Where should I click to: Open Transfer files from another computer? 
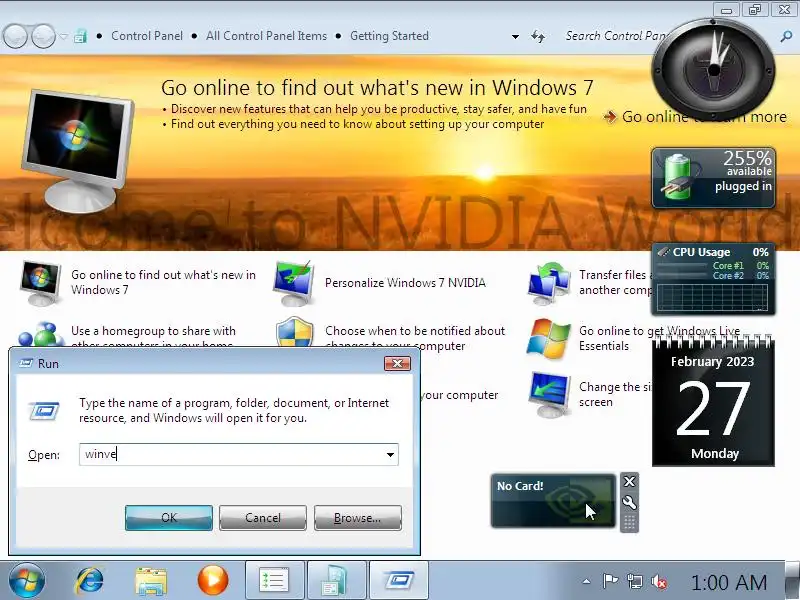point(616,282)
